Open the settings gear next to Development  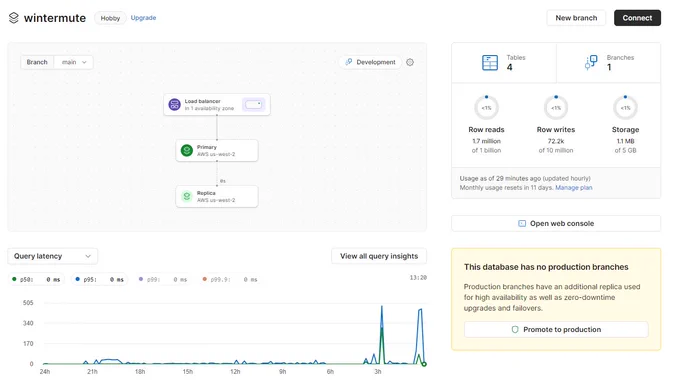[x=410, y=62]
